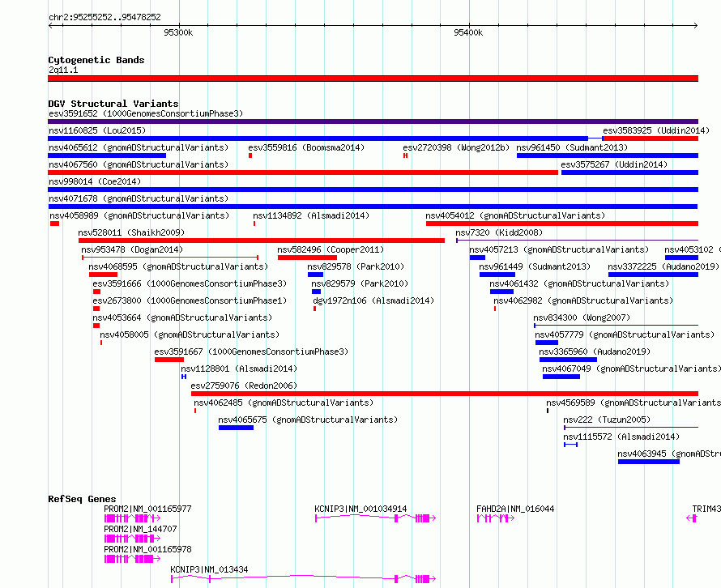This screenshot has width=721, height=588.
Task: Click the nsv4071678 gnomAD variant label
Action: 139,198
